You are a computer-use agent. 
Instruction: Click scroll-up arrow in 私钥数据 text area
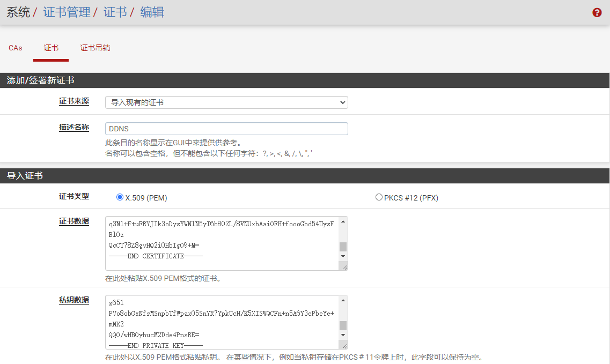pos(343,300)
